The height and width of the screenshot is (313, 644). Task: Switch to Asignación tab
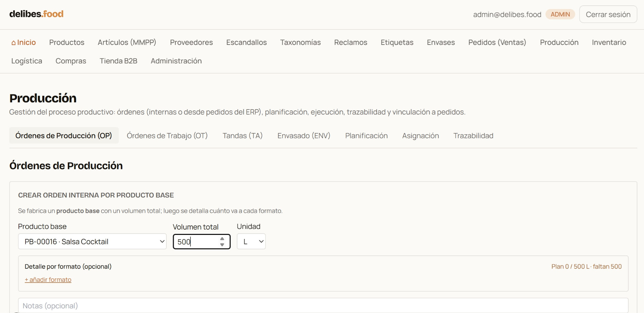(x=421, y=135)
